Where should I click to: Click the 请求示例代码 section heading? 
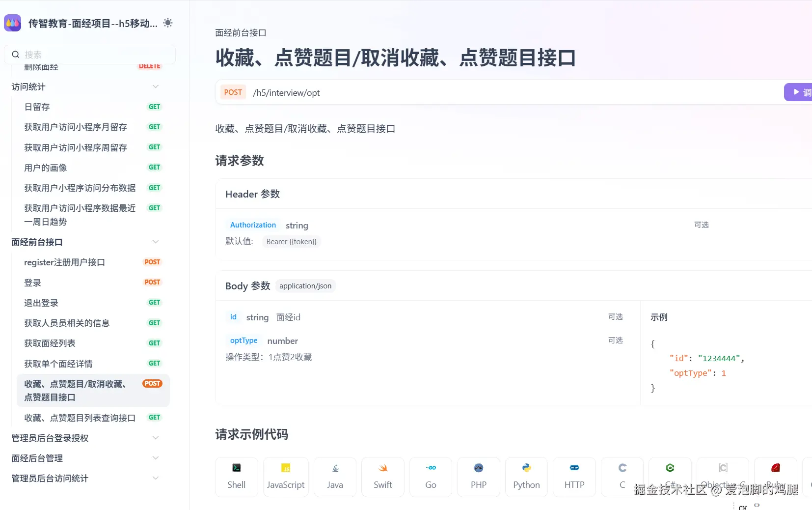pos(252,434)
